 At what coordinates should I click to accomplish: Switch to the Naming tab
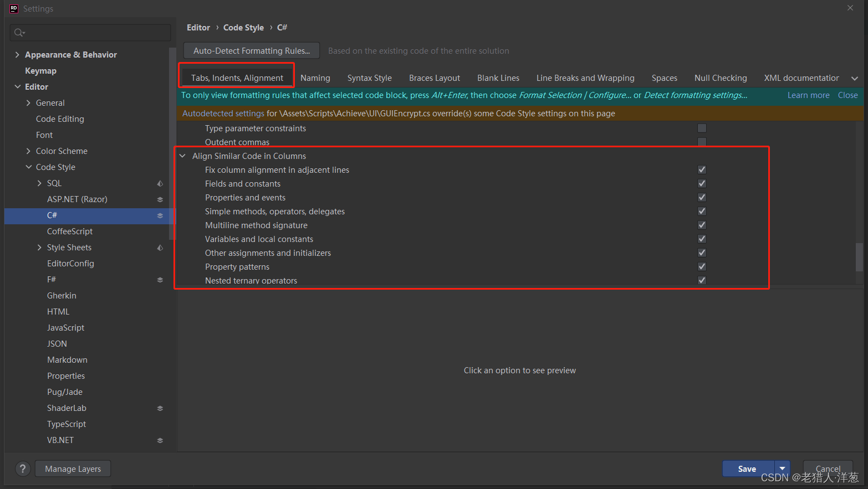315,78
